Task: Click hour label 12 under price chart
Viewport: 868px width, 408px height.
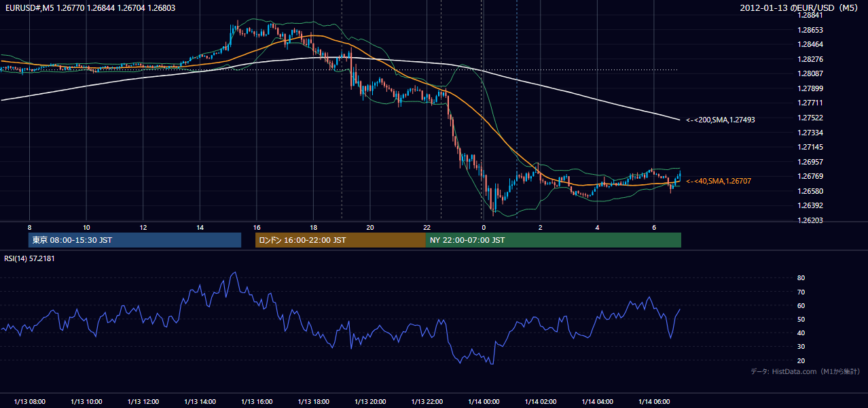Action: coord(143,227)
